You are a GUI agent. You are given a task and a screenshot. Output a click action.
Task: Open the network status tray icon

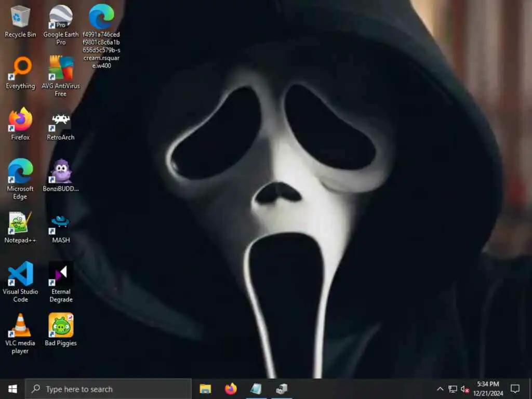pyautogui.click(x=453, y=389)
